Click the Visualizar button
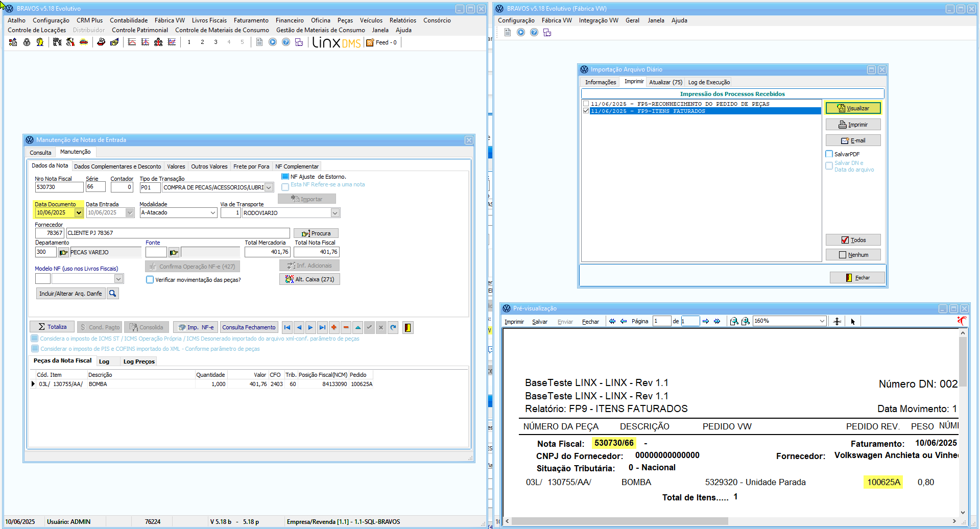Viewport: 980px width, 529px height. coord(853,108)
